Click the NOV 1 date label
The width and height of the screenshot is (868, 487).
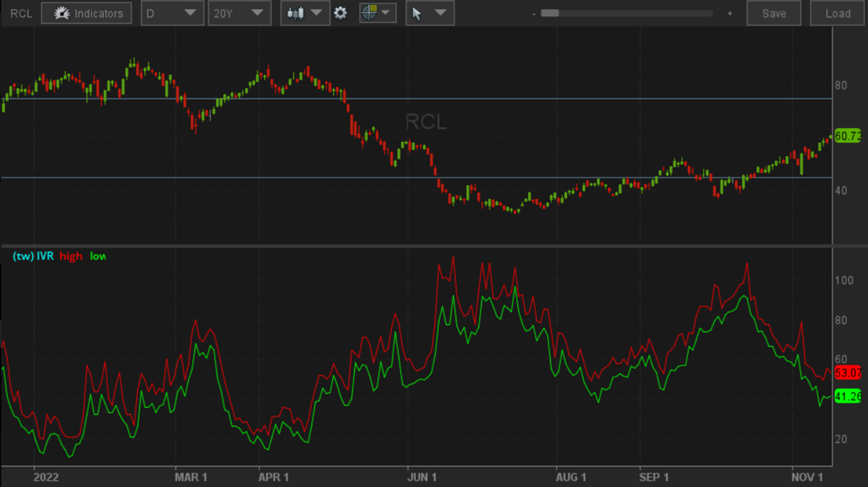coord(807,477)
